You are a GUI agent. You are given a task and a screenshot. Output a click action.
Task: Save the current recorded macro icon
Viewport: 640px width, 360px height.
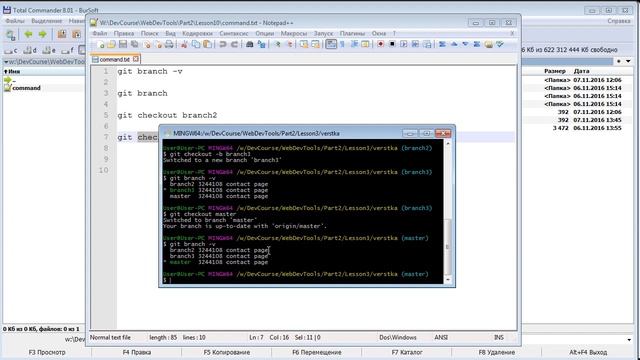point(427,44)
